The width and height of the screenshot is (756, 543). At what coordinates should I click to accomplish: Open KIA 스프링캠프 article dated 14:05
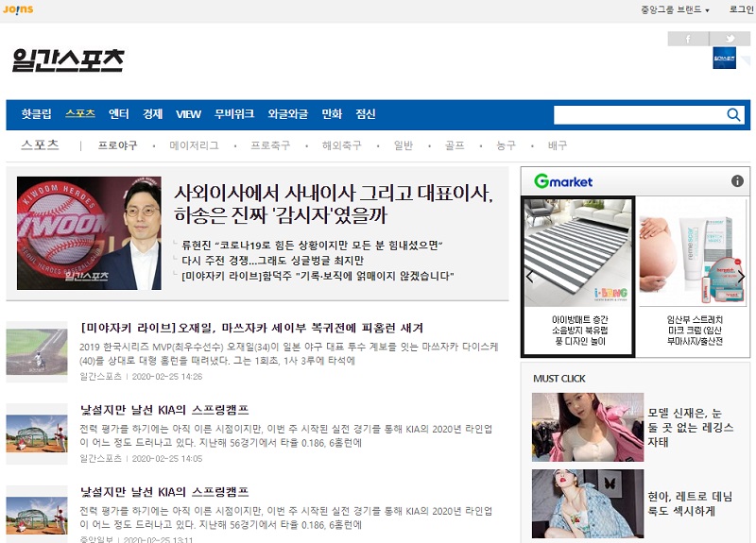tap(164, 410)
